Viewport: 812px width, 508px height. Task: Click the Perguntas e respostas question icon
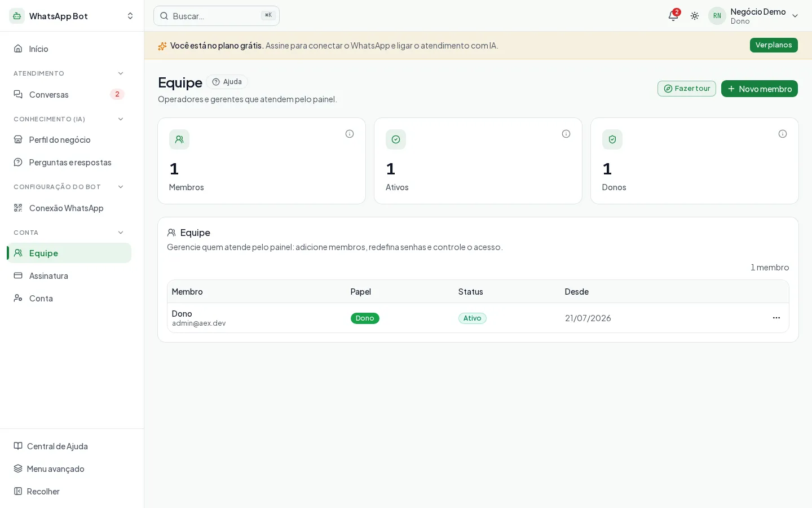click(18, 162)
